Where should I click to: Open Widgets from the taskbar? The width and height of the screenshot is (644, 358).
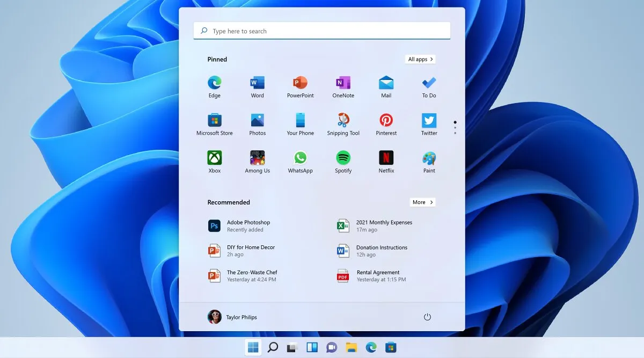click(x=312, y=347)
